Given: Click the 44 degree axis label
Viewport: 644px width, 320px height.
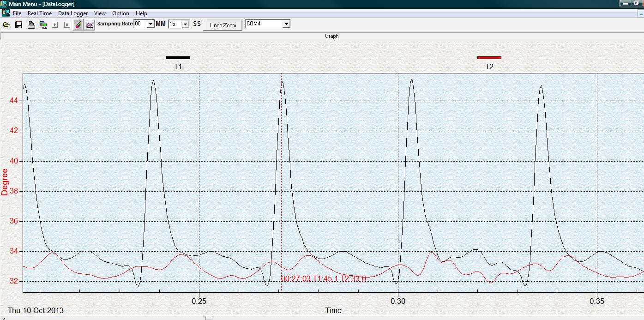Looking at the screenshot, I should [13, 100].
